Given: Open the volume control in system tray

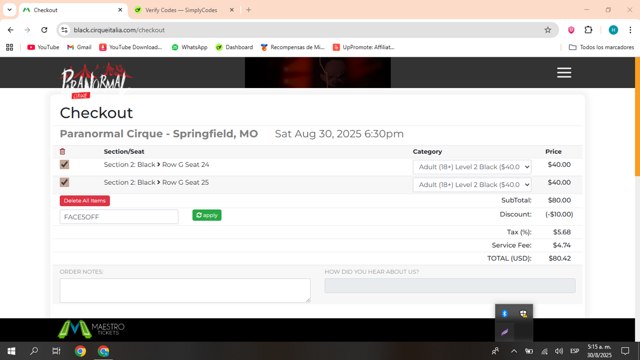Looking at the screenshot, I should 559,351.
